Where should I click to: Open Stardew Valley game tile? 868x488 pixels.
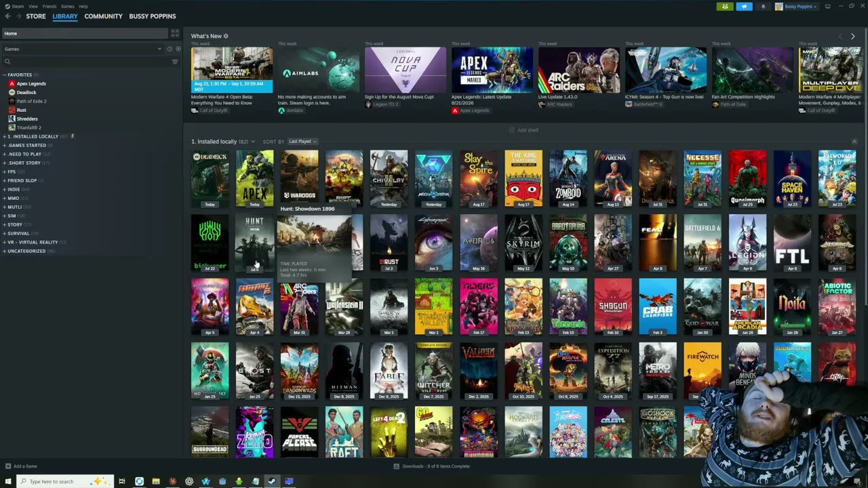point(433,306)
